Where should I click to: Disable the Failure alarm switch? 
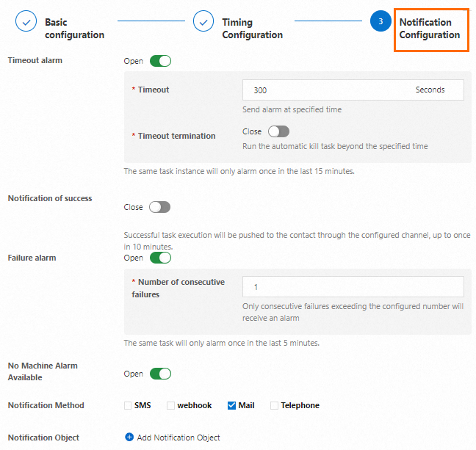click(160, 258)
